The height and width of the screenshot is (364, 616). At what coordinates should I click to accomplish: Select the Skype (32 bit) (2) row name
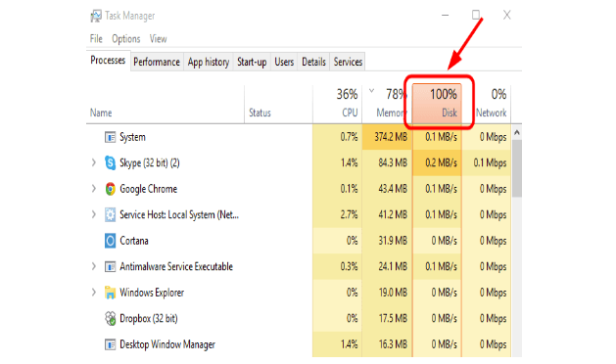(x=150, y=163)
